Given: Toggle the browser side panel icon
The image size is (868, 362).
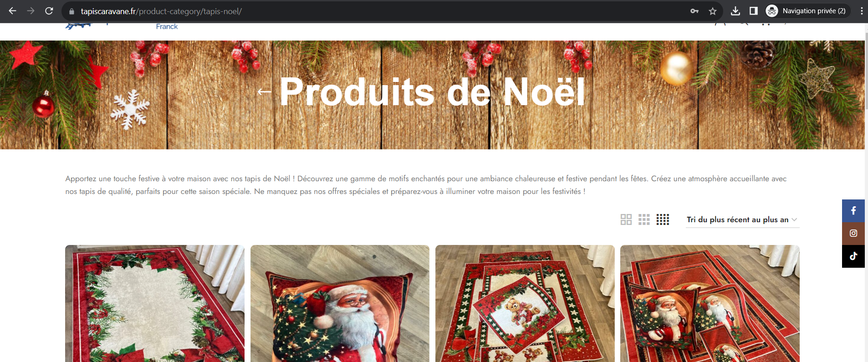Looking at the screenshot, I should [x=753, y=11].
